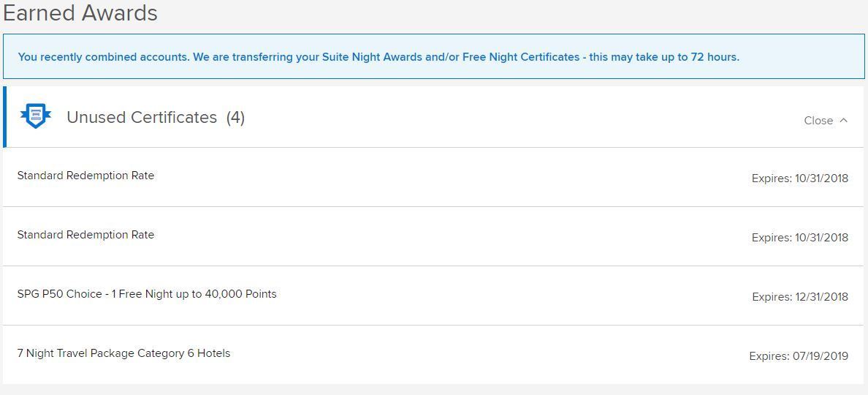868x395 pixels.
Task: Click the blue certificate badge icon
Action: [x=35, y=116]
